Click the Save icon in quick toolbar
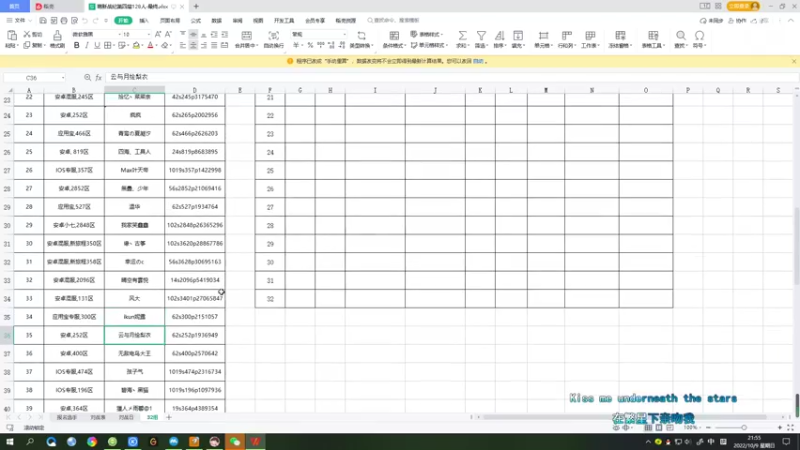 pos(43,20)
